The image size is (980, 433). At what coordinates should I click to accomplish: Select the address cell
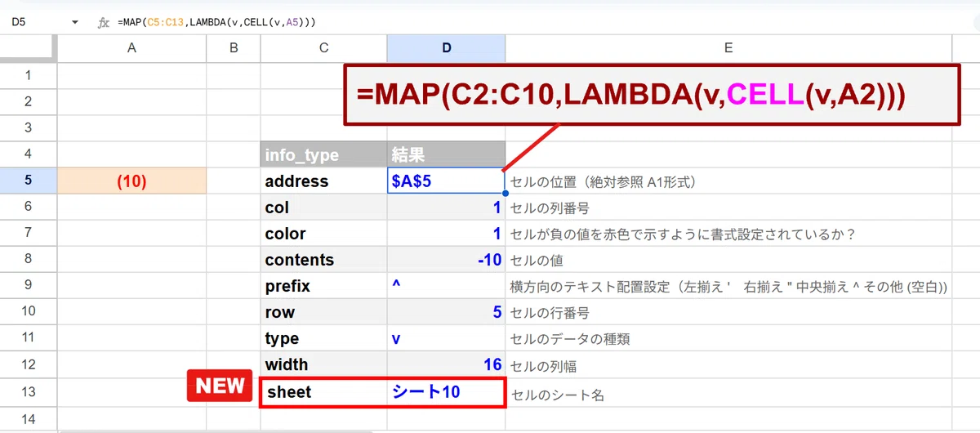click(x=323, y=181)
